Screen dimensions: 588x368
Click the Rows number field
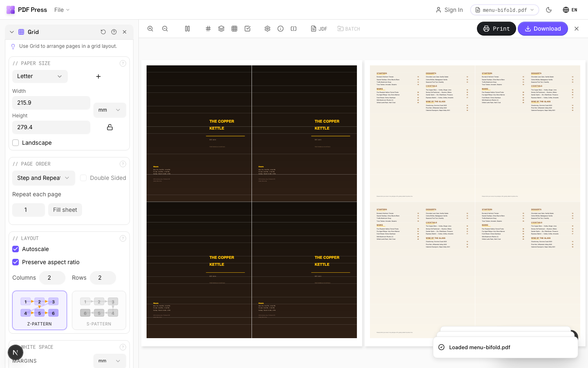coord(103,278)
